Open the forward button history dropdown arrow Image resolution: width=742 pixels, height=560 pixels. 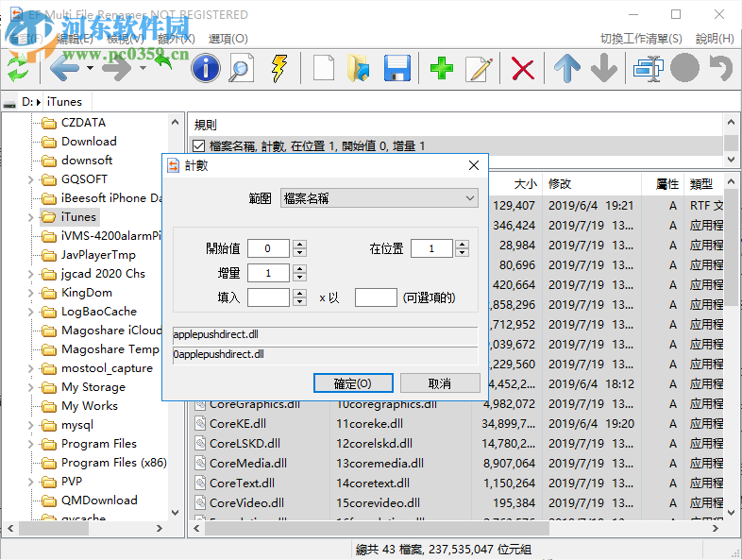point(143,68)
